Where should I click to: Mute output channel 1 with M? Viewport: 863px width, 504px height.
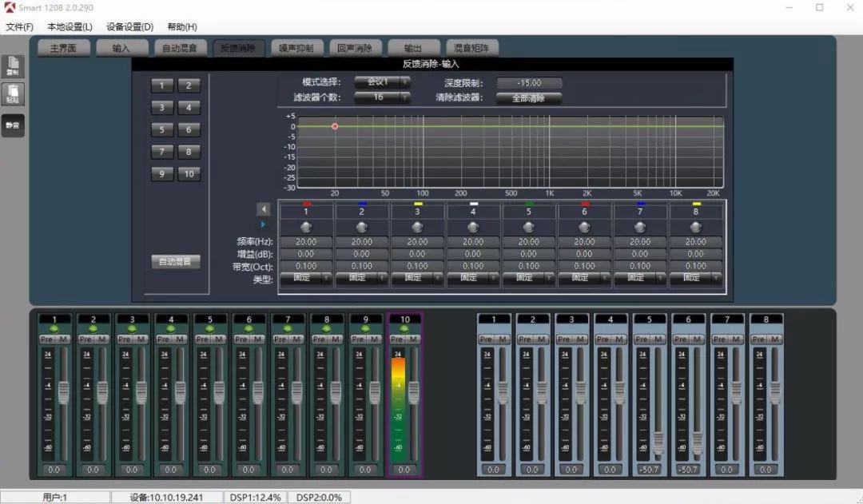pyautogui.click(x=502, y=339)
